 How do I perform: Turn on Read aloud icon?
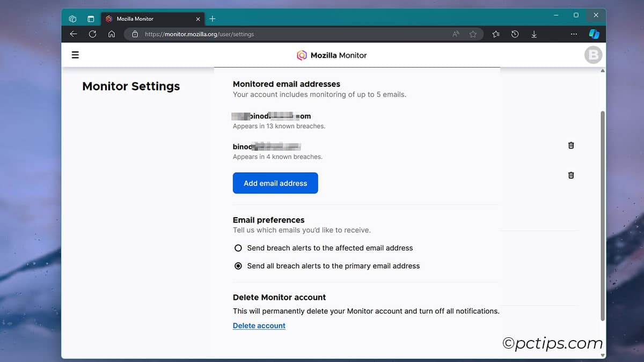pyautogui.click(x=456, y=34)
